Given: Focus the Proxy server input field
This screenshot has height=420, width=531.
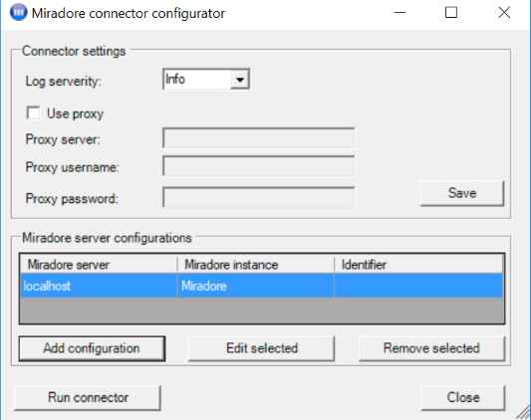Looking at the screenshot, I should (259, 138).
